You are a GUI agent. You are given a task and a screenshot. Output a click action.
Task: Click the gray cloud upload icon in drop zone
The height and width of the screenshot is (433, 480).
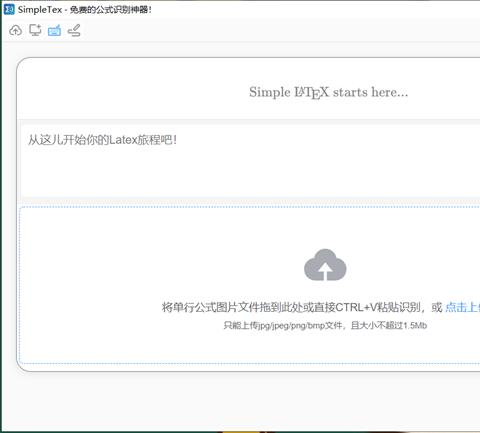[x=325, y=265]
